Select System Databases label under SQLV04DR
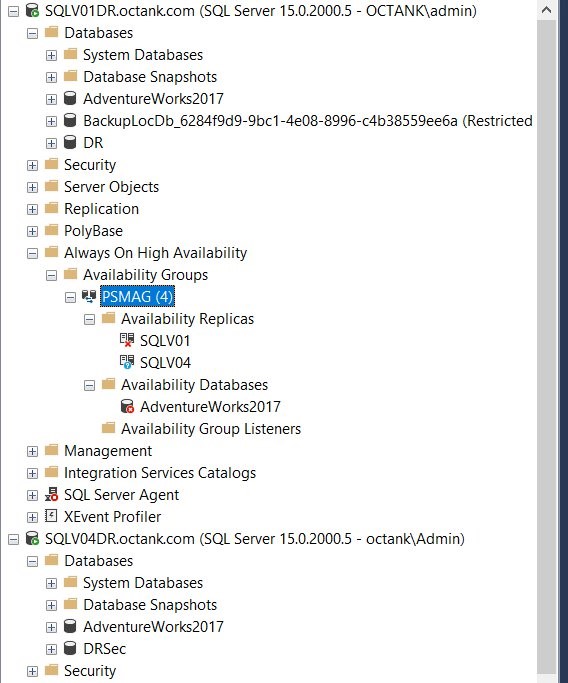This screenshot has height=683, width=568. [143, 583]
